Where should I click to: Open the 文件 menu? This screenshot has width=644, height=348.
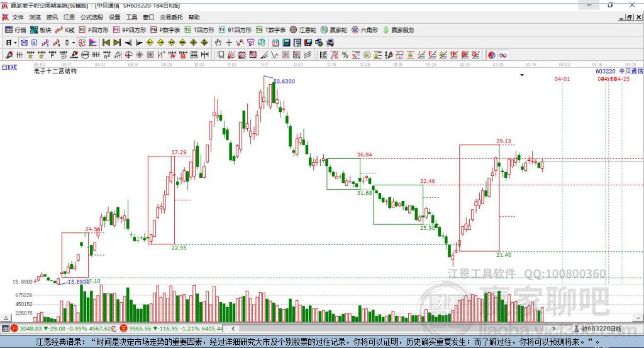(x=18, y=17)
